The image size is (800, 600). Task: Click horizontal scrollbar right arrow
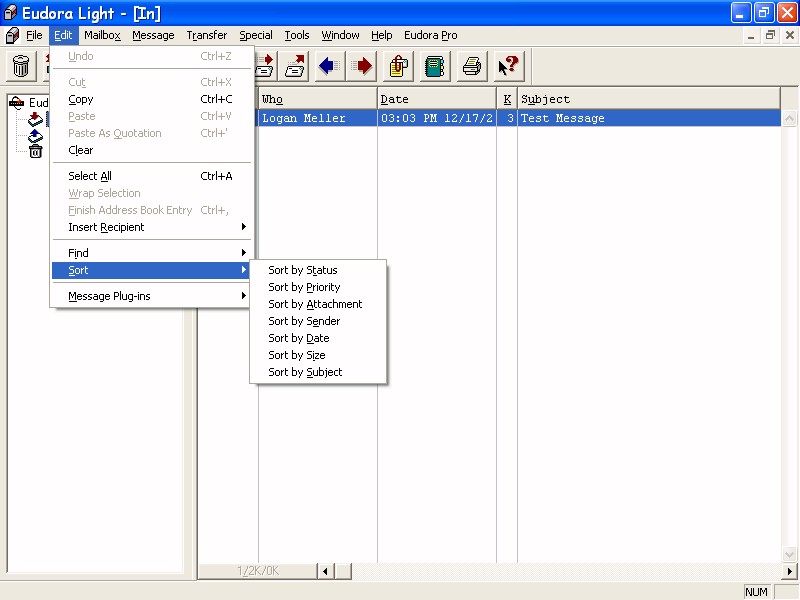789,571
